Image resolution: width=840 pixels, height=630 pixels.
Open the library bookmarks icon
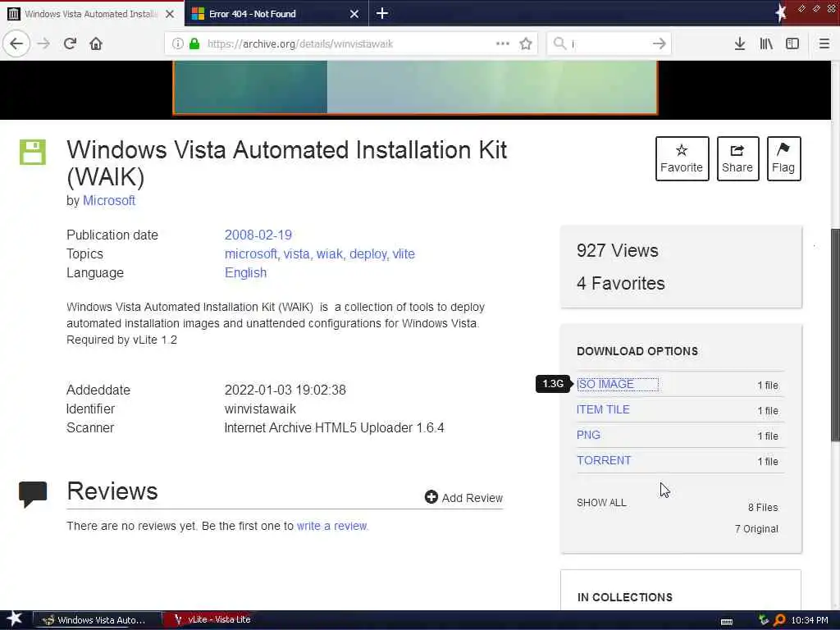coord(766,43)
